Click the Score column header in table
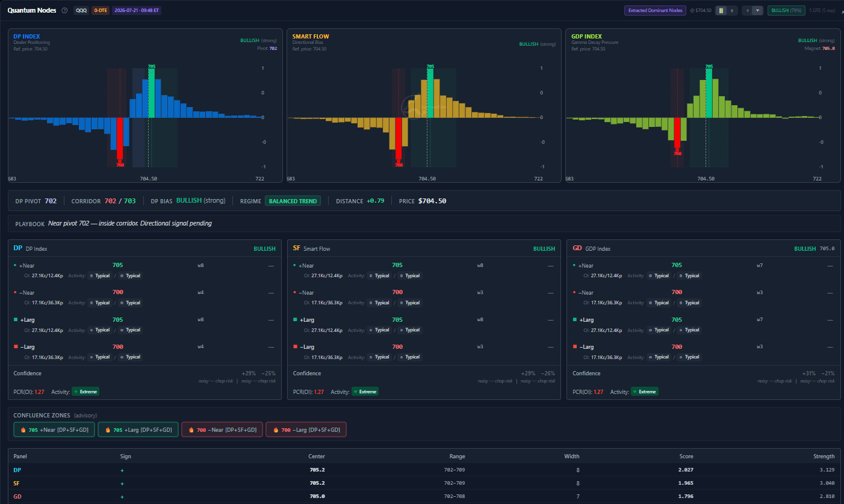844x504 pixels. pyautogui.click(x=686, y=456)
